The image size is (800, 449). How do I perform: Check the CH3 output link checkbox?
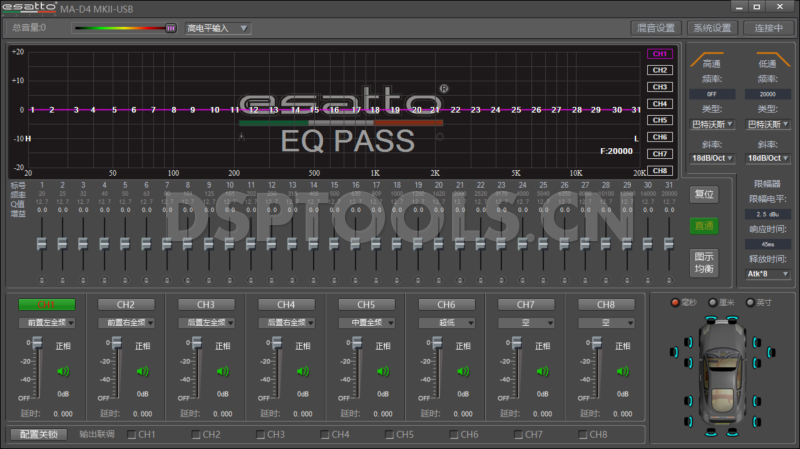pyautogui.click(x=260, y=435)
